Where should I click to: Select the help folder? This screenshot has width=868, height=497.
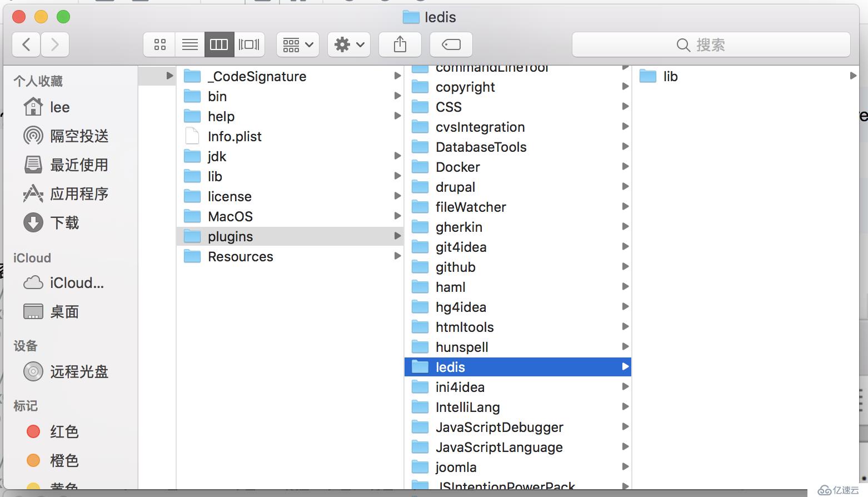(x=290, y=116)
